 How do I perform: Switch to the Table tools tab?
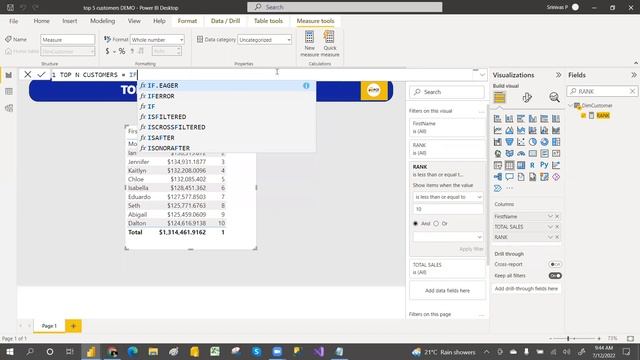pyautogui.click(x=268, y=21)
